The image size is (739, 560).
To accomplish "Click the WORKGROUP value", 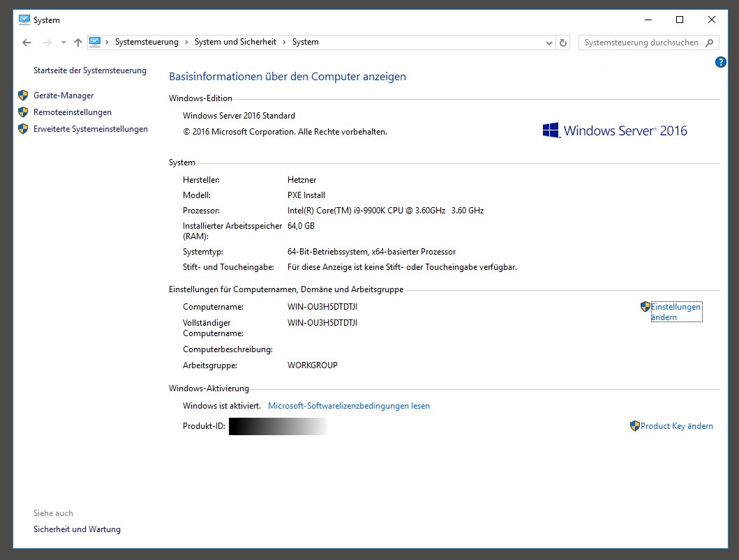I will 313,365.
